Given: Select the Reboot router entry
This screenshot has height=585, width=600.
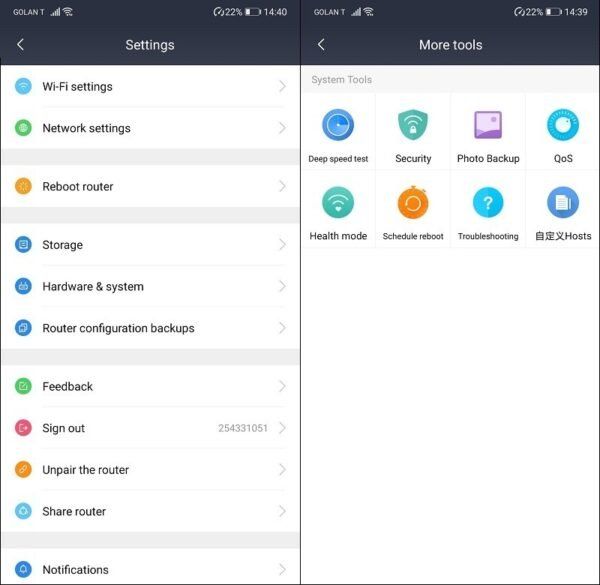Looking at the screenshot, I should 150,186.
